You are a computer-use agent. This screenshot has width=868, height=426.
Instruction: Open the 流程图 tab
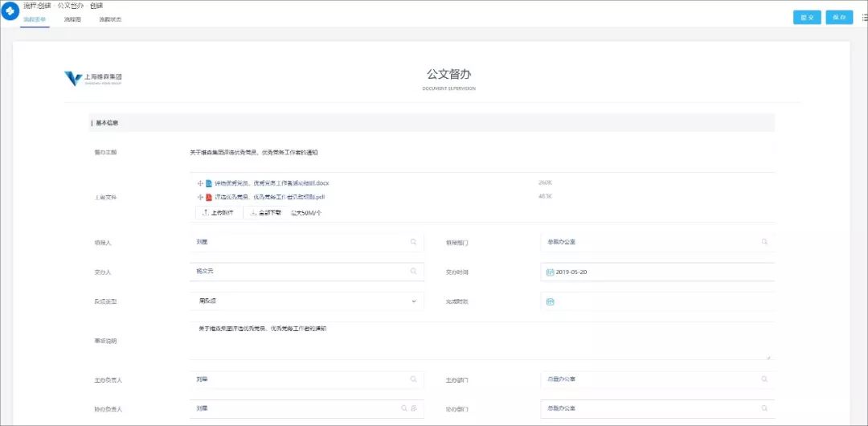[x=72, y=19]
